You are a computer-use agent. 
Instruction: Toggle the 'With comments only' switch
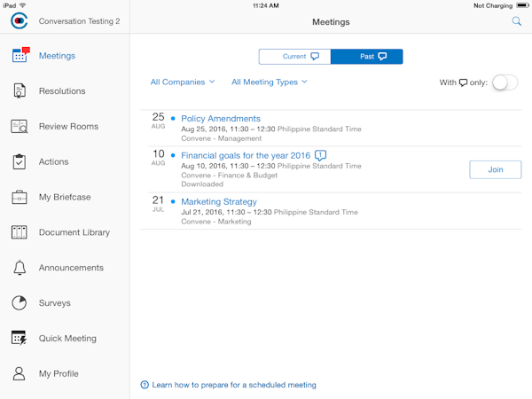(504, 82)
